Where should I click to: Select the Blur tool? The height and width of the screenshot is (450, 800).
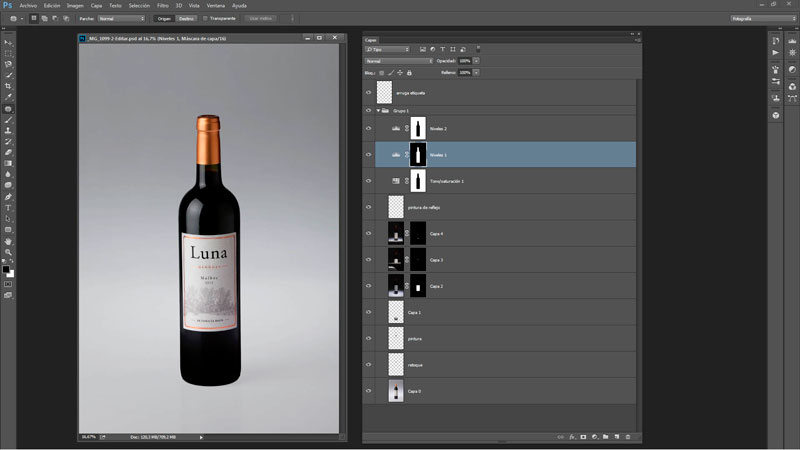coord(8,174)
